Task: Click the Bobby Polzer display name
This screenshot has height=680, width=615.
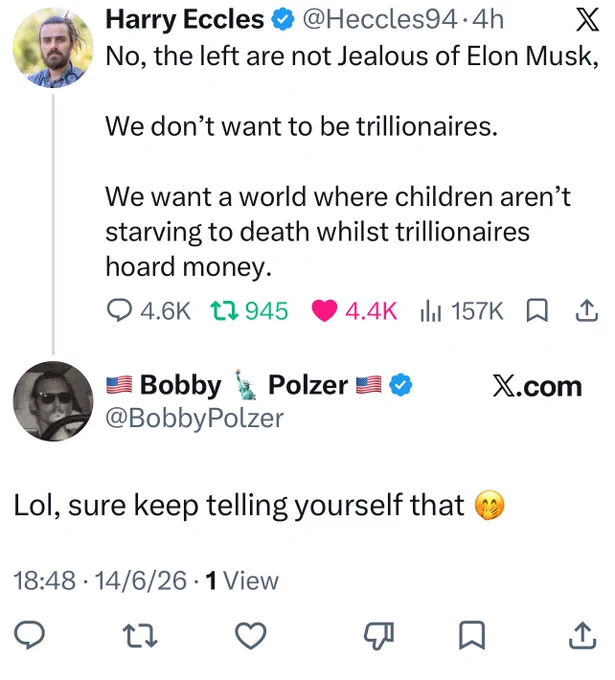Action: pyautogui.click(x=244, y=385)
